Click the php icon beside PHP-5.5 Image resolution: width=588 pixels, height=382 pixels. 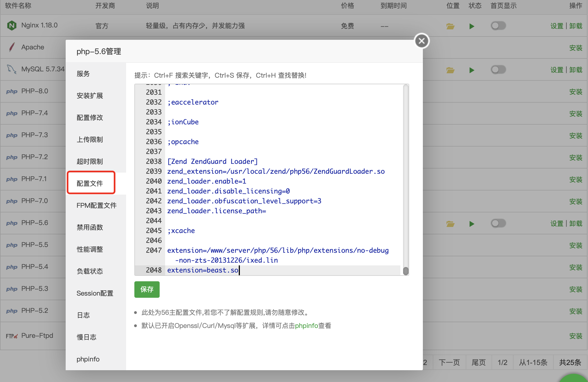12,245
